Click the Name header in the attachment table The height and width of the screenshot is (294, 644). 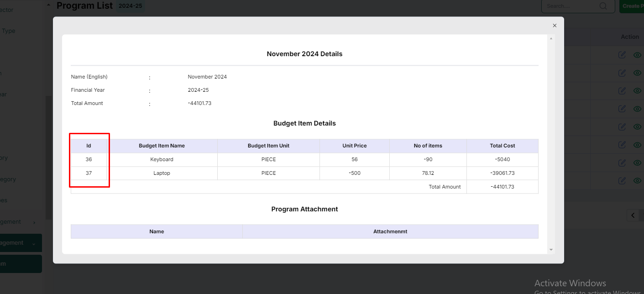[157, 231]
